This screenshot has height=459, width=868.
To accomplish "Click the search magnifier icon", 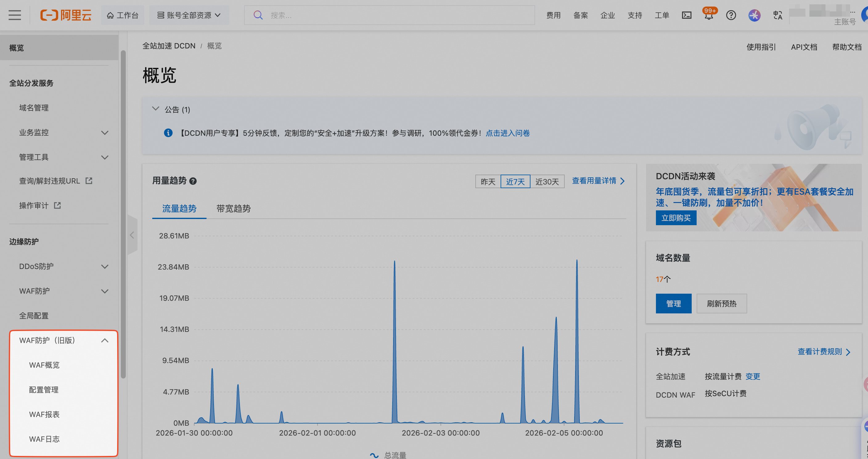I will (x=258, y=15).
